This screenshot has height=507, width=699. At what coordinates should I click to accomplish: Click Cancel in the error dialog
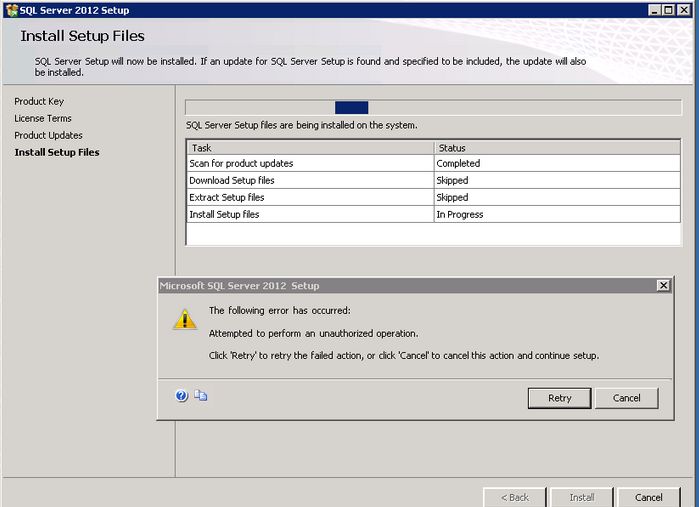click(x=626, y=398)
